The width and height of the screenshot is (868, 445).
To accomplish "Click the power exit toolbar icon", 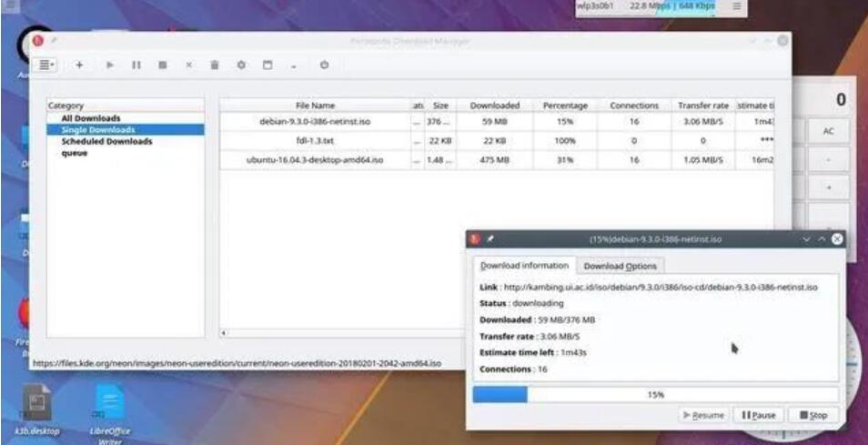I will click(x=325, y=65).
